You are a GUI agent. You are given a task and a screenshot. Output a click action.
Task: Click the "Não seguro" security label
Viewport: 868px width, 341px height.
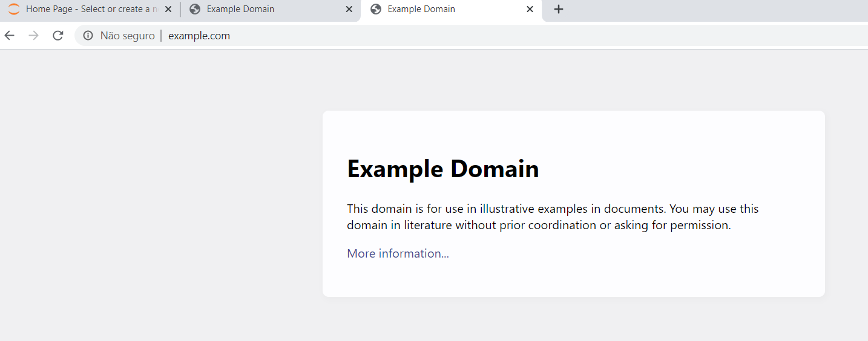click(127, 36)
